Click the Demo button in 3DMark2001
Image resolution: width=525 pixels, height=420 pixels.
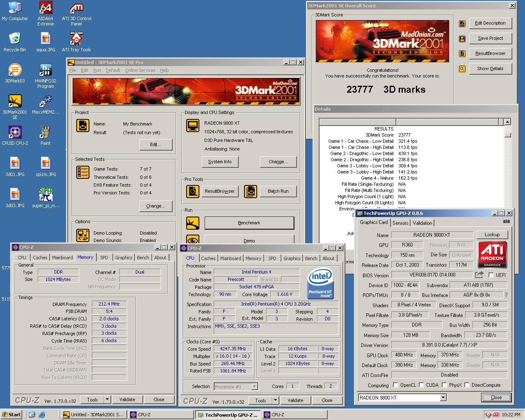249,240
